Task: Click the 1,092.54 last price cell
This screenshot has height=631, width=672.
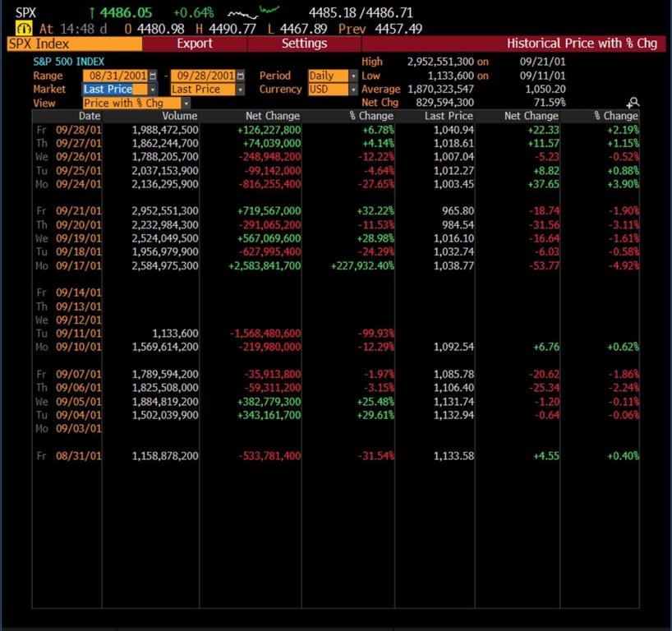Action: tap(453, 347)
